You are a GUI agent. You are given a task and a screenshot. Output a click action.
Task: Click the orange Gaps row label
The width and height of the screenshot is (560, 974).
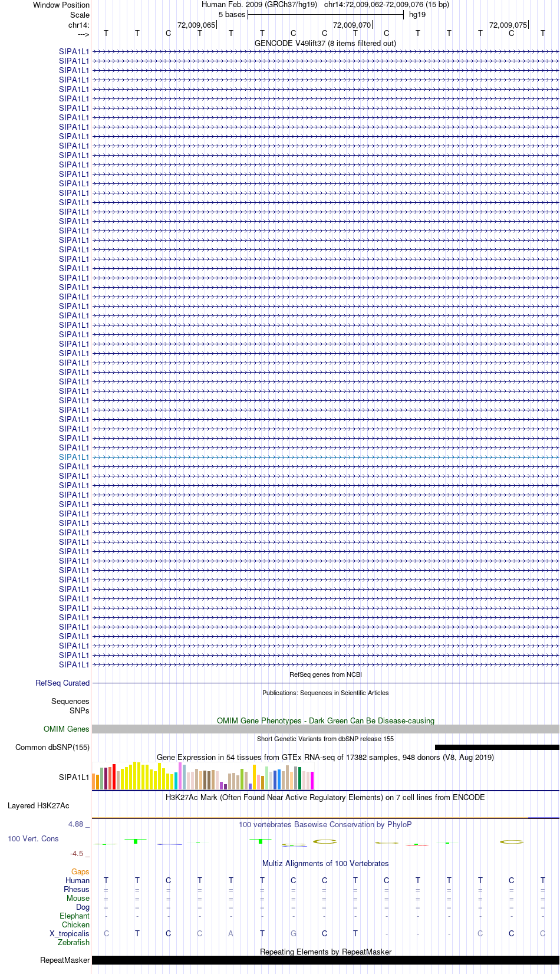coord(80,871)
